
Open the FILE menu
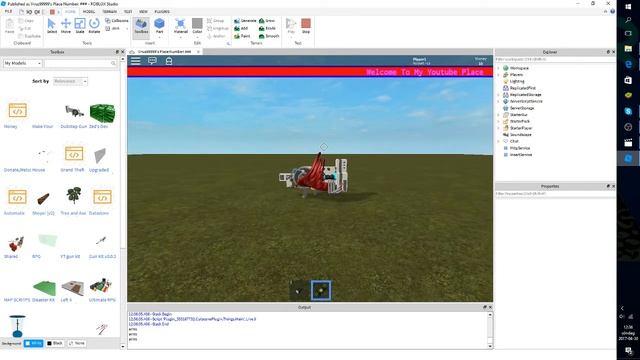8,11
